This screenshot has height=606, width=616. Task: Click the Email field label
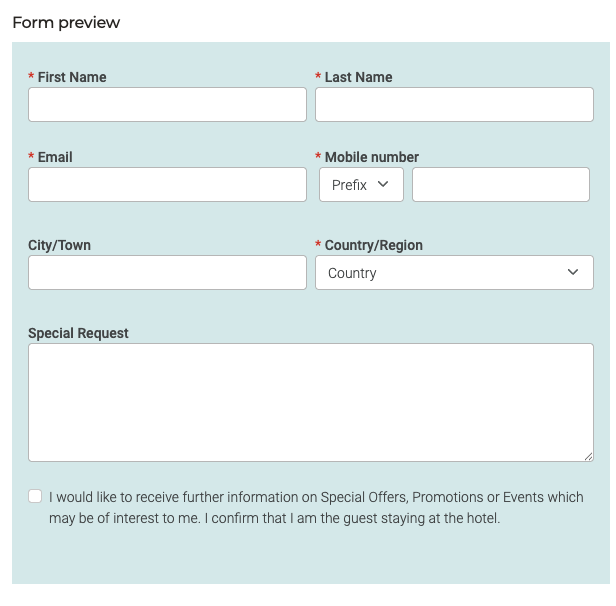tap(55, 157)
